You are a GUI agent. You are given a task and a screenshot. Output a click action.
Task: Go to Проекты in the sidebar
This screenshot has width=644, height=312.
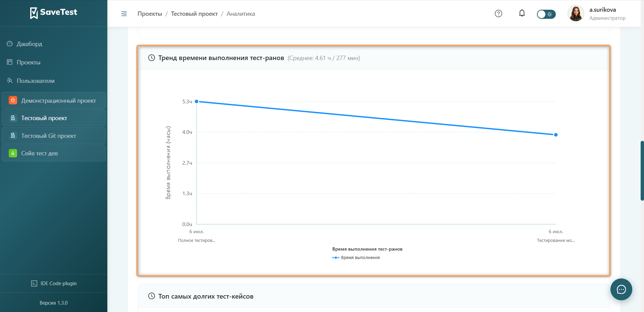(29, 62)
